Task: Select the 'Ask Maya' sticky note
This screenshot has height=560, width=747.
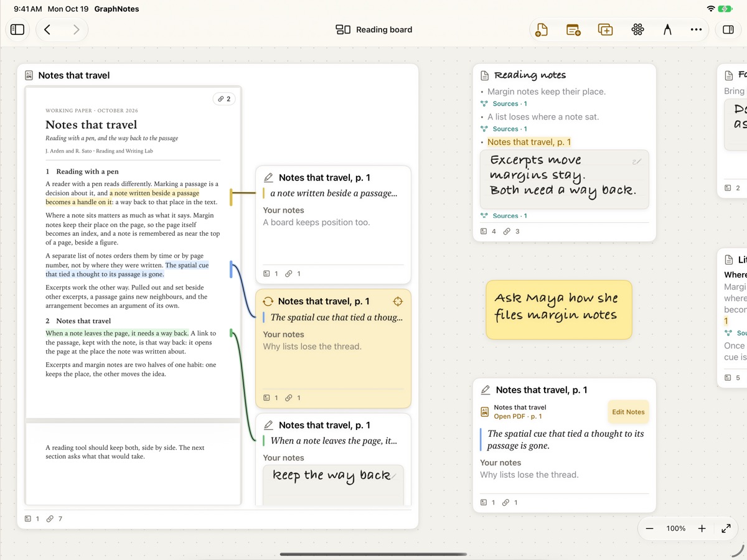Action: [x=559, y=309]
